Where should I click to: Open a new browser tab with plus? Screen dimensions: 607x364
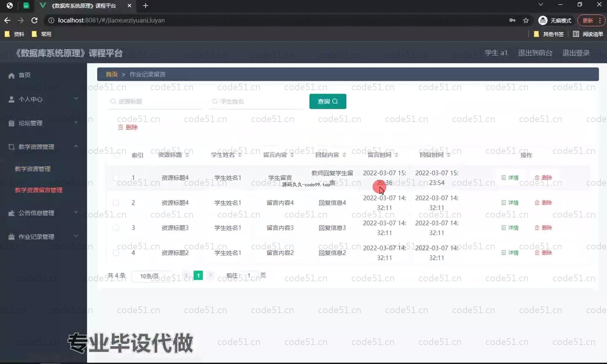pos(145,6)
